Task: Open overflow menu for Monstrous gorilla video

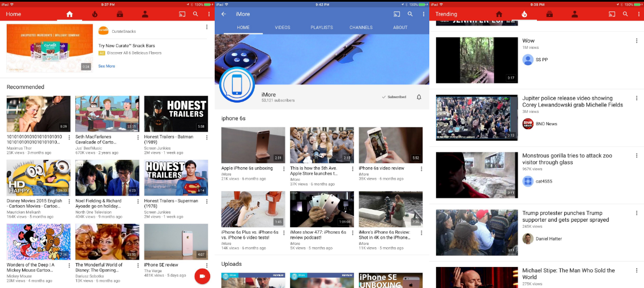Action: pos(637,156)
